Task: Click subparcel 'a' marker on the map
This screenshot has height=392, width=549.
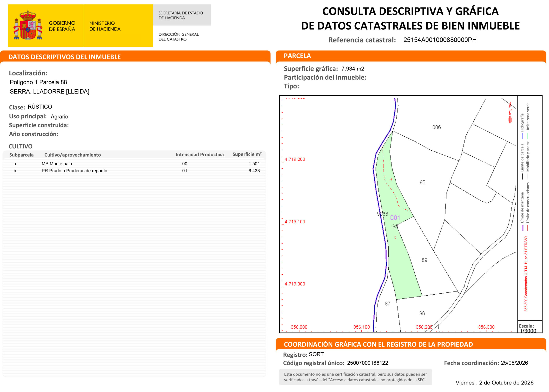Action: pyautogui.click(x=391, y=179)
